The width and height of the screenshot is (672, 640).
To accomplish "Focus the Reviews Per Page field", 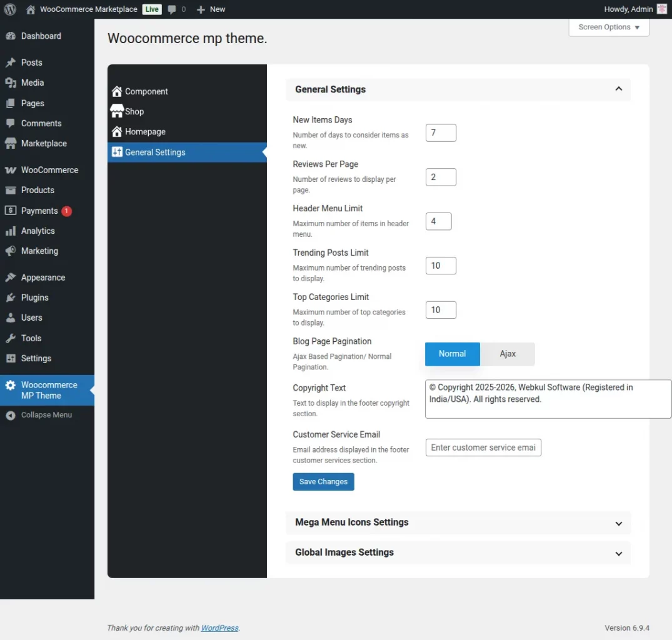I will (x=441, y=177).
